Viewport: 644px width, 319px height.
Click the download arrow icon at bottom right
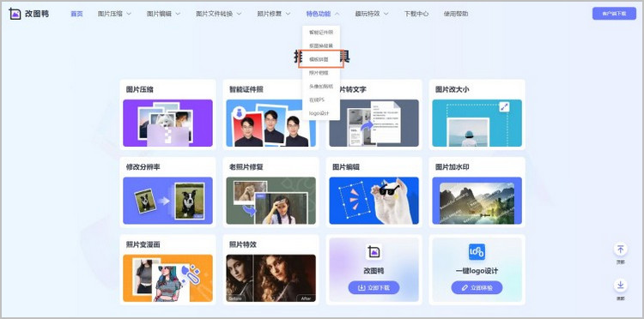point(620,286)
